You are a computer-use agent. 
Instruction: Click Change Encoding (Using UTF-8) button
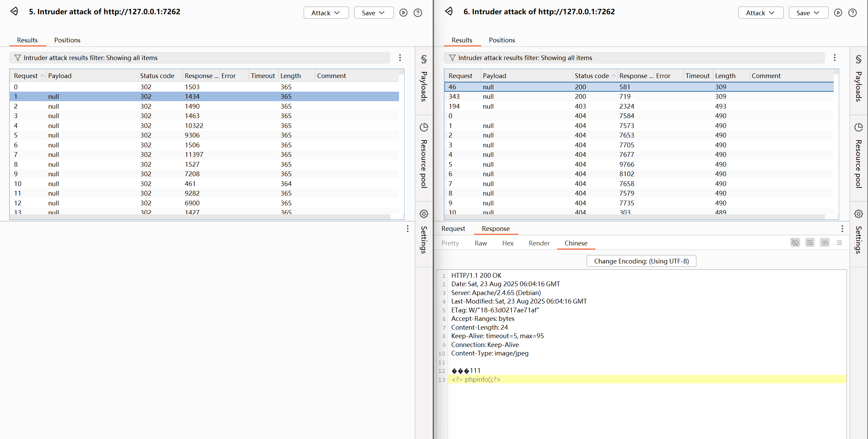pyautogui.click(x=641, y=261)
